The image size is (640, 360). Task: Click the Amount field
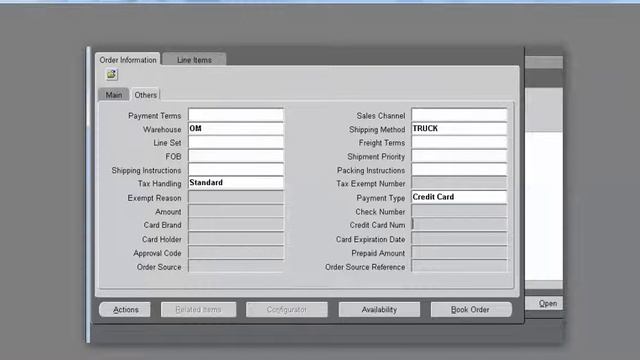point(236,211)
